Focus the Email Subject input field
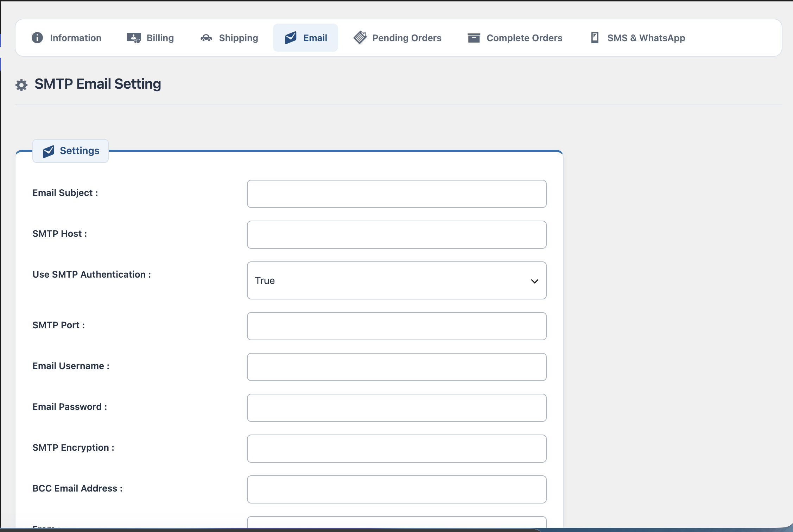 (396, 194)
